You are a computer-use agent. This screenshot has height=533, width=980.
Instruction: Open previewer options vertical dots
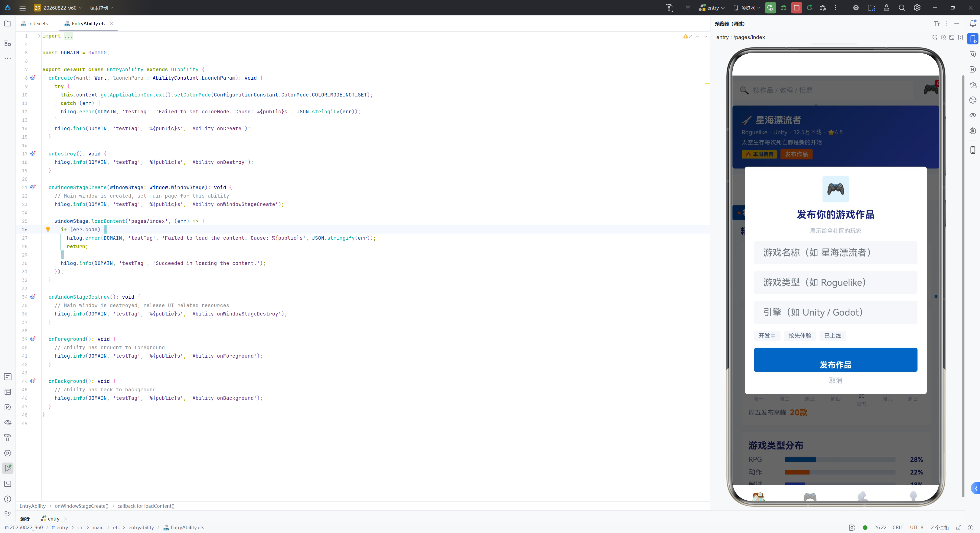tap(947, 23)
